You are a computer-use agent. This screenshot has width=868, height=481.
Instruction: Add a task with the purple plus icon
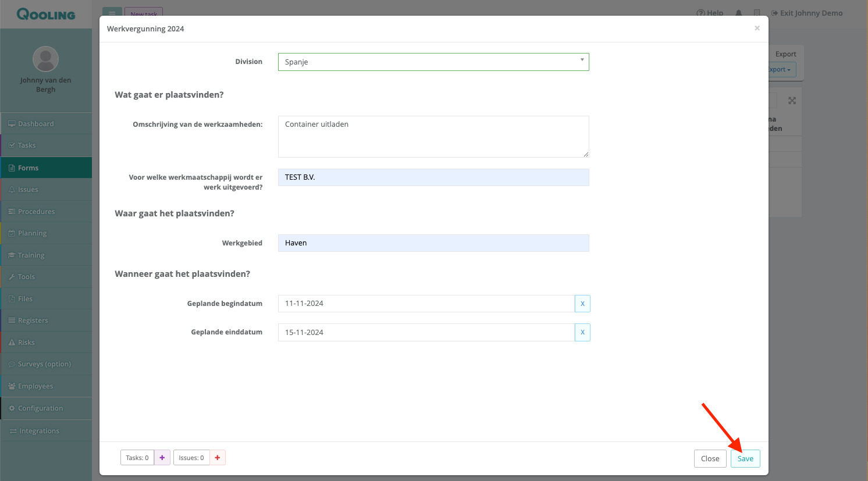point(162,458)
